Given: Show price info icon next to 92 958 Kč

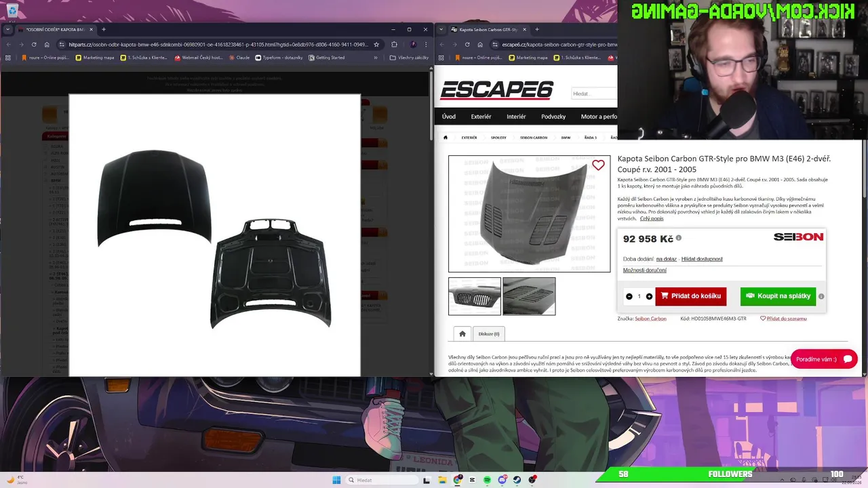Looking at the screenshot, I should [x=678, y=238].
